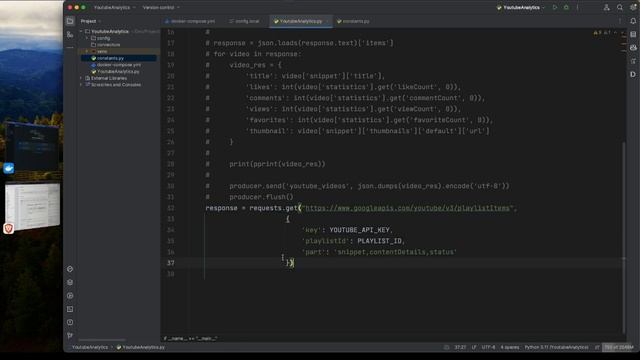
Task: Open the Git version control icon
Action: tap(70, 336)
